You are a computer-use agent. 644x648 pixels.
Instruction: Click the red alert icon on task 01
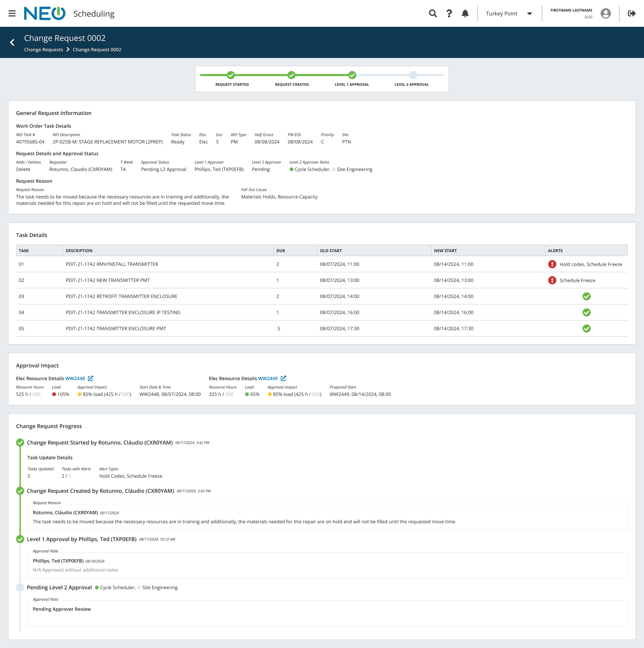pyautogui.click(x=552, y=264)
